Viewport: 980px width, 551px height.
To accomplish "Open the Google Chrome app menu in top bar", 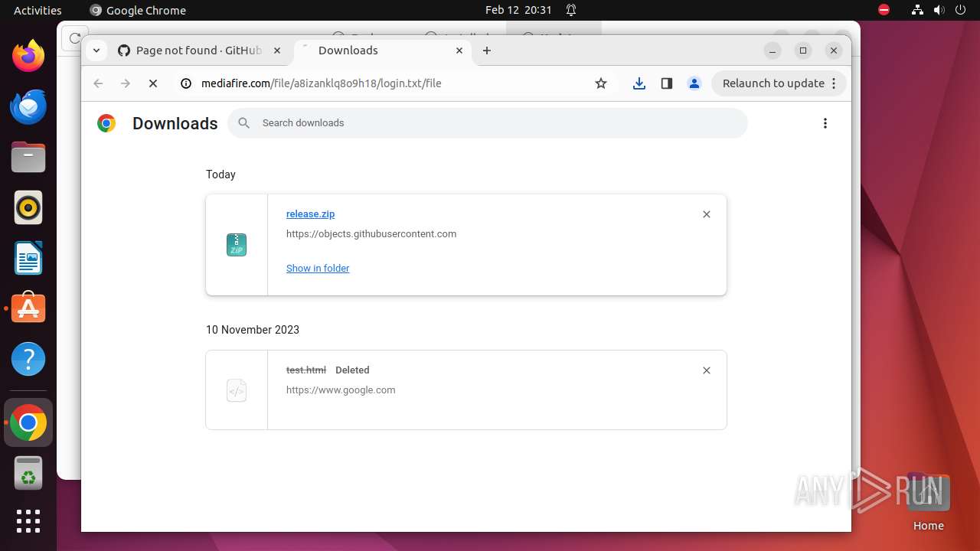I will click(x=138, y=10).
